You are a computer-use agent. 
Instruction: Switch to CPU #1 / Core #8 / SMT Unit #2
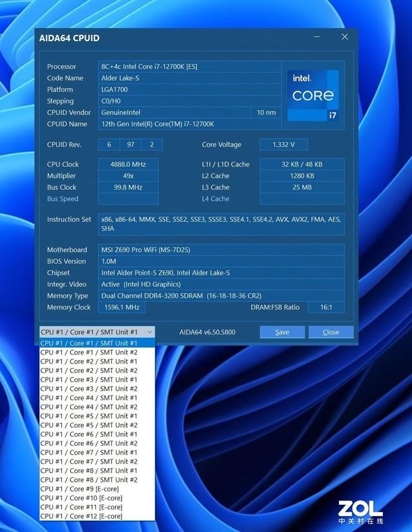coord(97,480)
